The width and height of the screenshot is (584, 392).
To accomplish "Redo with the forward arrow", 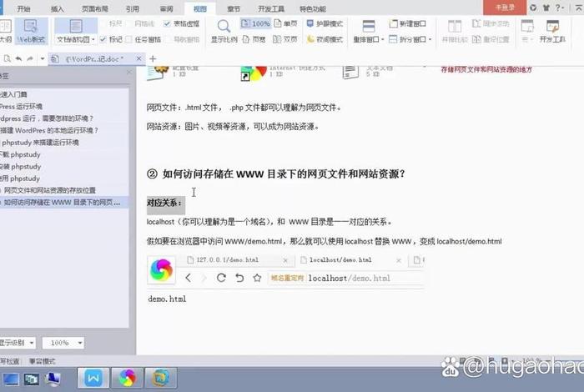I will tap(31, 59).
